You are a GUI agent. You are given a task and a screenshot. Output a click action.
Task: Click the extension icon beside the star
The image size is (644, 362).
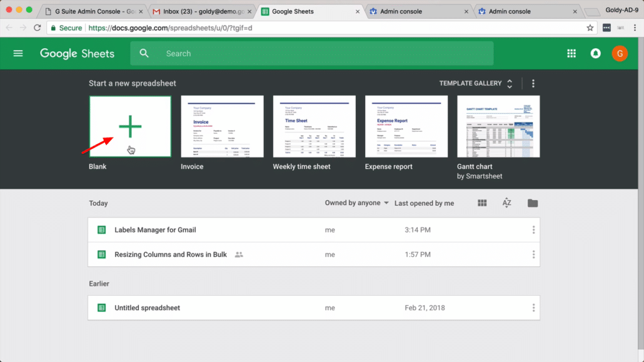(606, 28)
